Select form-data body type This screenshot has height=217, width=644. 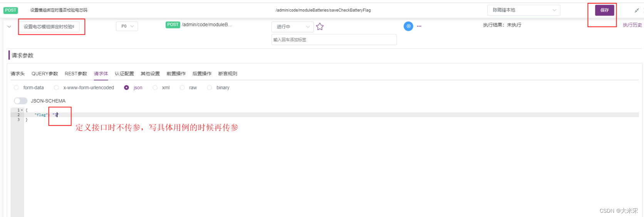(16, 87)
